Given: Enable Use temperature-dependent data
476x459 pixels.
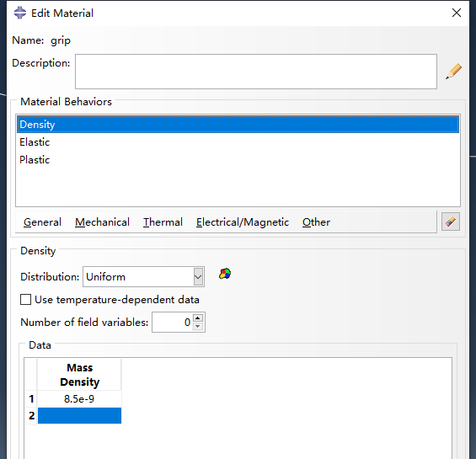Looking at the screenshot, I should 25,300.
